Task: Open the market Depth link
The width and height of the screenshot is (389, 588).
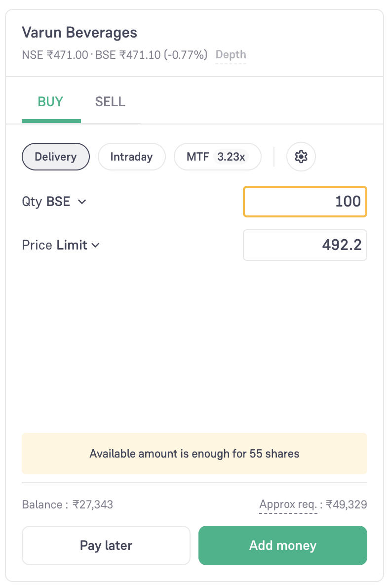Action: (x=231, y=55)
